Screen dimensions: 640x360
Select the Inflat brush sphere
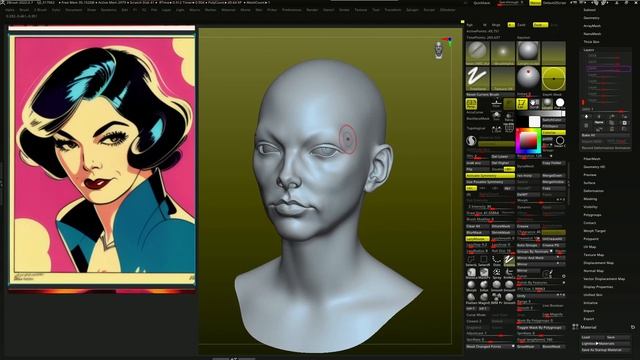[x=484, y=285]
